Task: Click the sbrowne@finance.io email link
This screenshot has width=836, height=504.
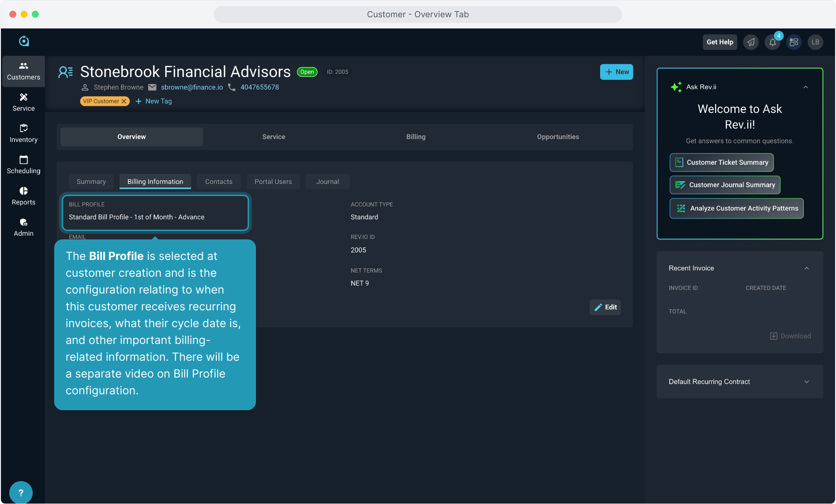Action: coord(191,87)
